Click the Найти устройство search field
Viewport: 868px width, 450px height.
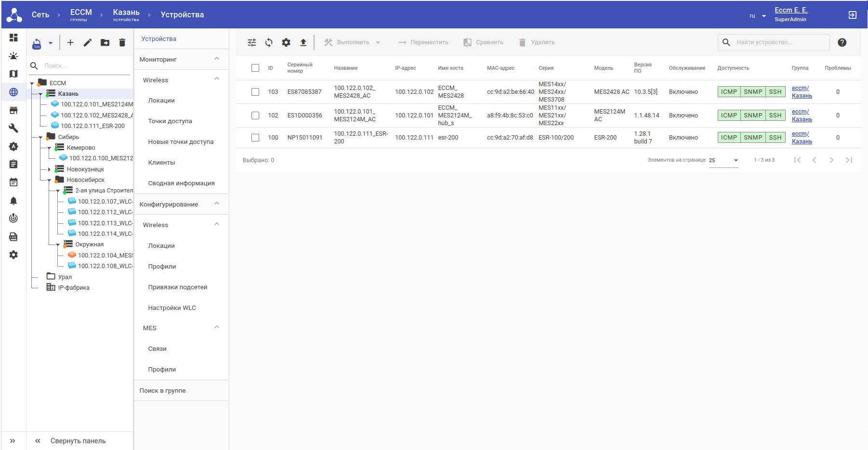pos(774,42)
